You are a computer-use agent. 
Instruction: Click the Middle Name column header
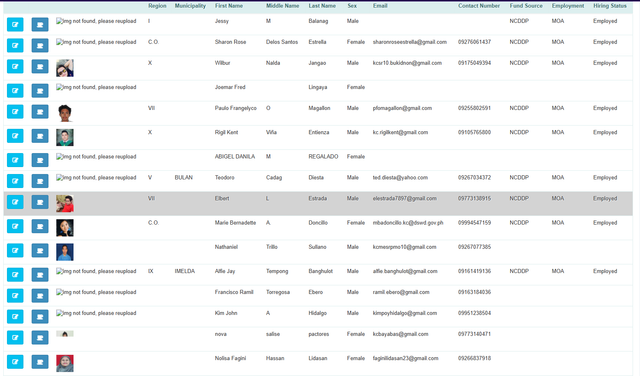click(282, 6)
